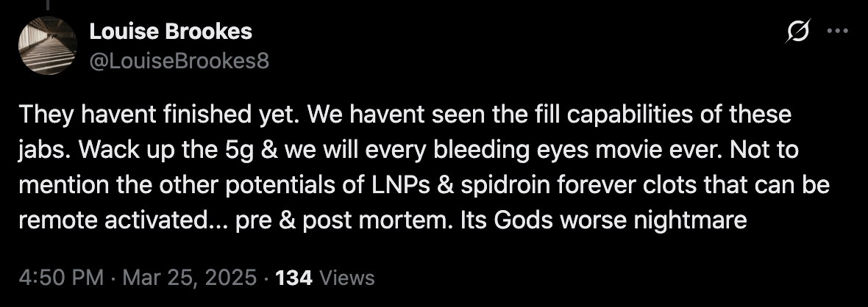
Task: Click the 4:50 PM timestamp
Action: click(60, 278)
